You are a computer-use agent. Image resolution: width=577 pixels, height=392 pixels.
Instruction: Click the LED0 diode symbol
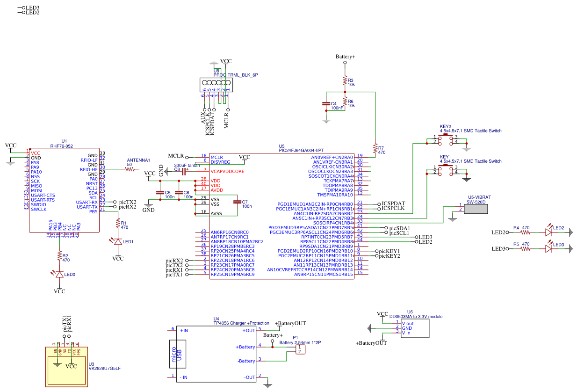pyautogui.click(x=59, y=275)
